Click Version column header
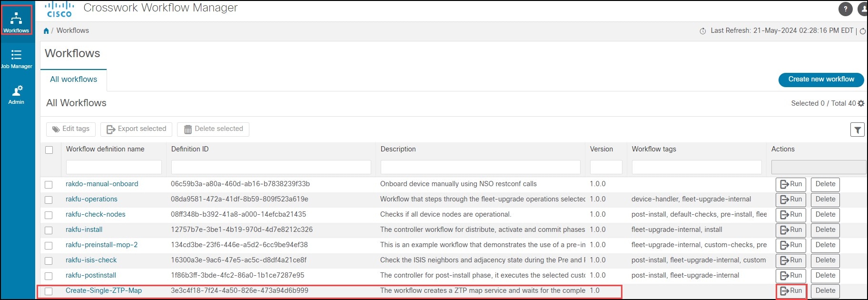868x300 pixels. [602, 149]
